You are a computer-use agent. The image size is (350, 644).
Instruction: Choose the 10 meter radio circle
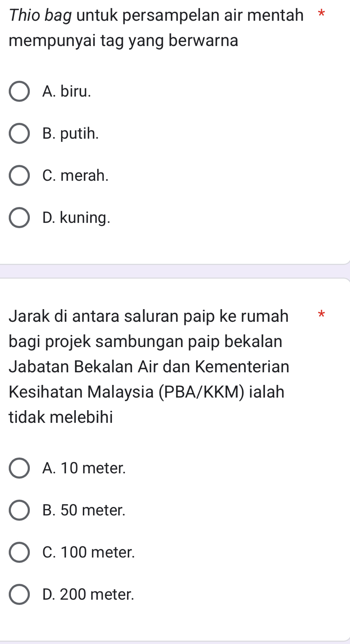[19, 468]
